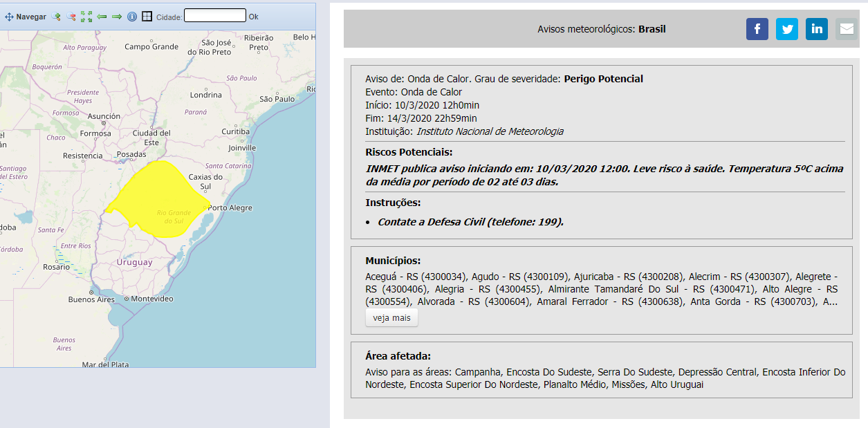Toggle the map grid crosshair icon
This screenshot has height=428, width=868.
[147, 17]
